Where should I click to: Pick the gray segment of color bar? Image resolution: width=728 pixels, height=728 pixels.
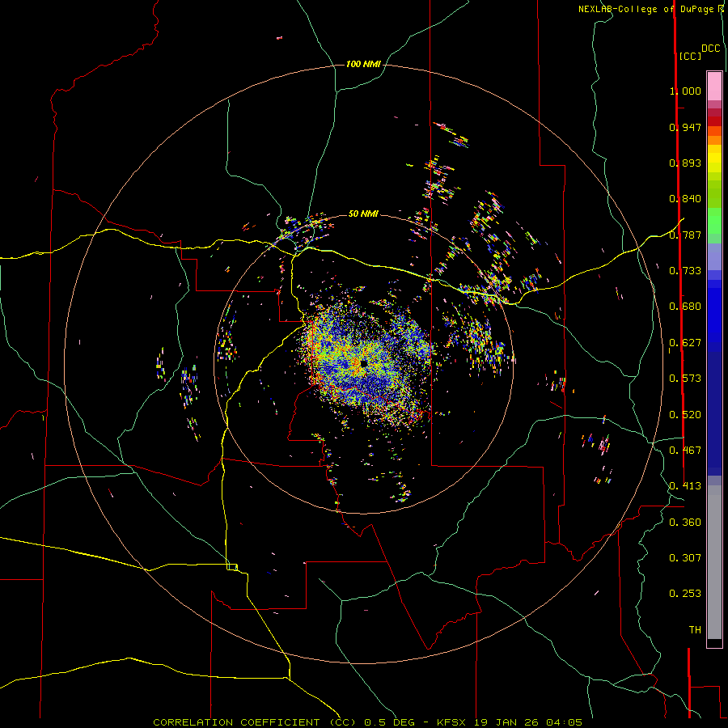click(714, 562)
